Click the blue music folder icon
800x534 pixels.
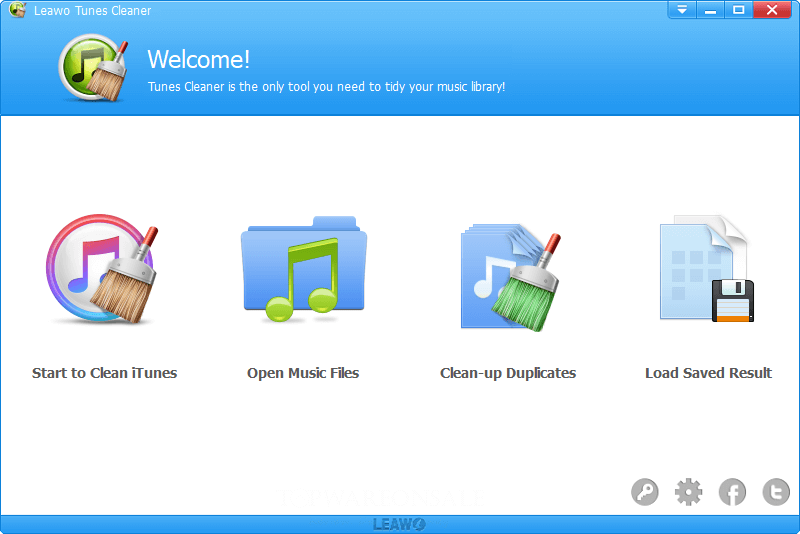click(304, 269)
